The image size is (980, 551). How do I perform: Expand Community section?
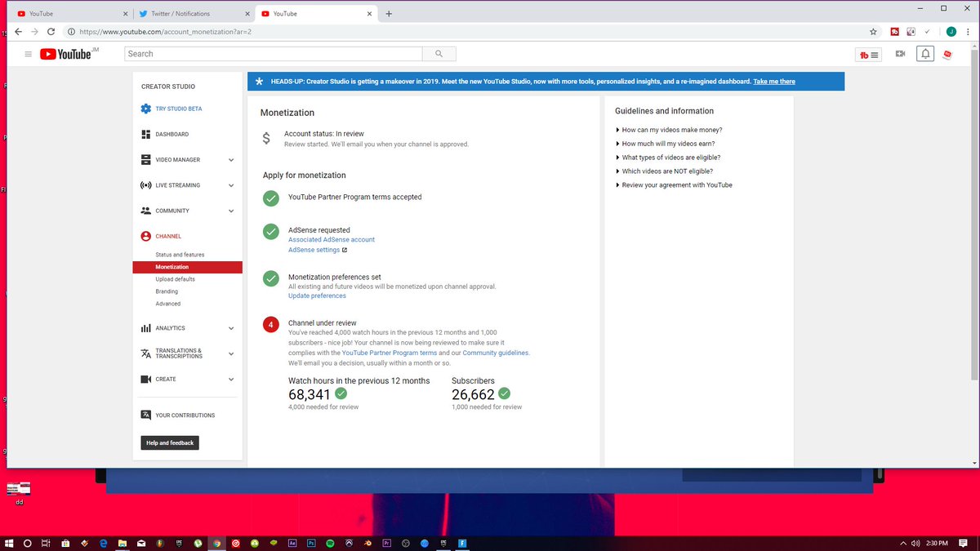coord(231,211)
